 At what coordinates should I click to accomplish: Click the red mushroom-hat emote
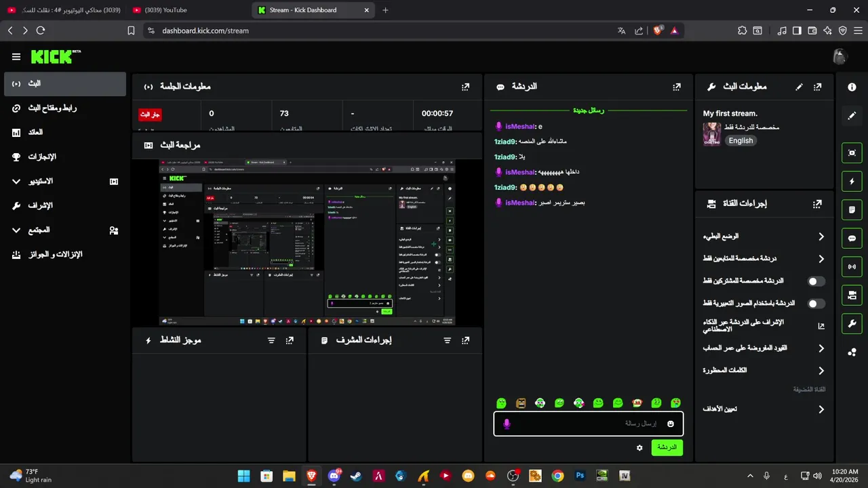click(x=637, y=403)
